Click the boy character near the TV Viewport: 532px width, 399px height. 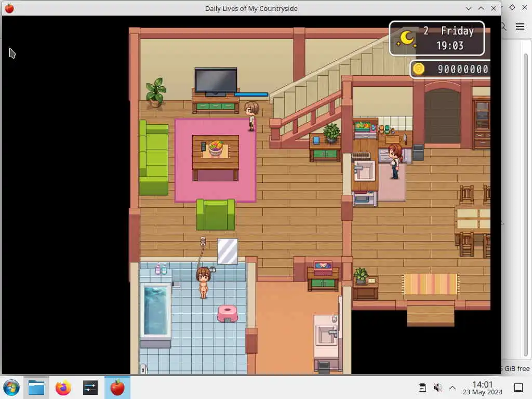click(251, 116)
